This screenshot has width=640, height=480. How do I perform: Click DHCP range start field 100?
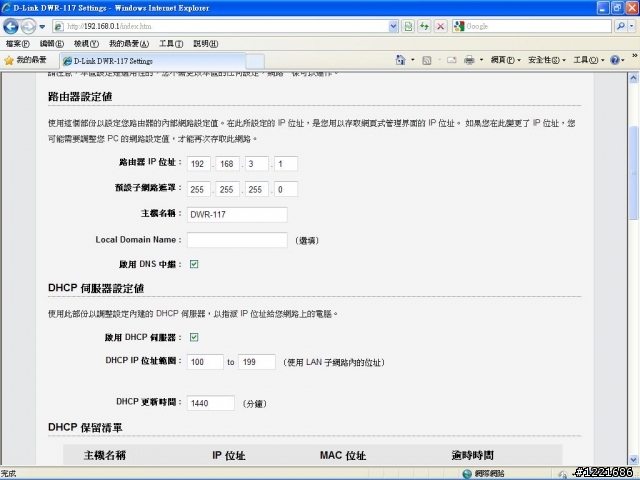205,362
